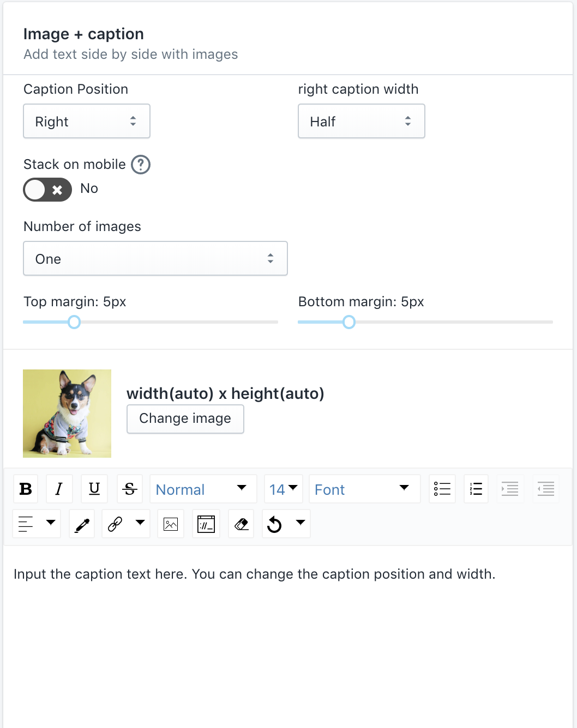Image resolution: width=577 pixels, height=728 pixels.
Task: Apply strikethrough formatting
Action: 129,489
